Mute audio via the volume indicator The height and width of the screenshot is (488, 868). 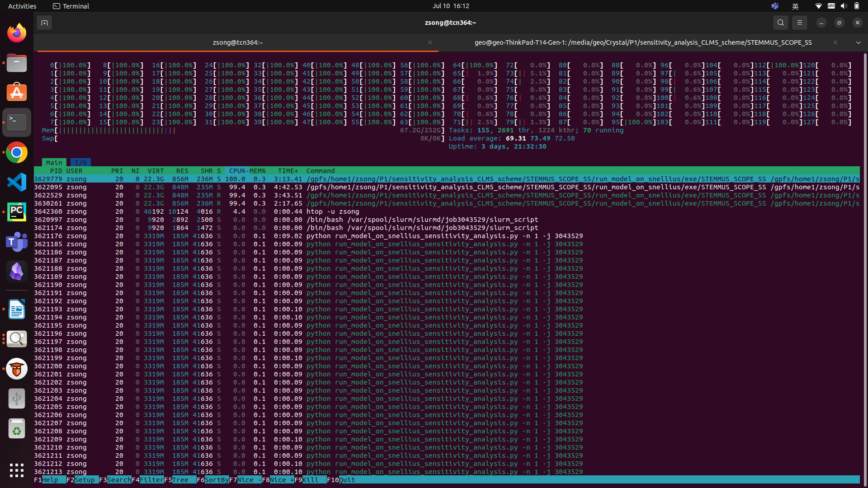(x=844, y=6)
